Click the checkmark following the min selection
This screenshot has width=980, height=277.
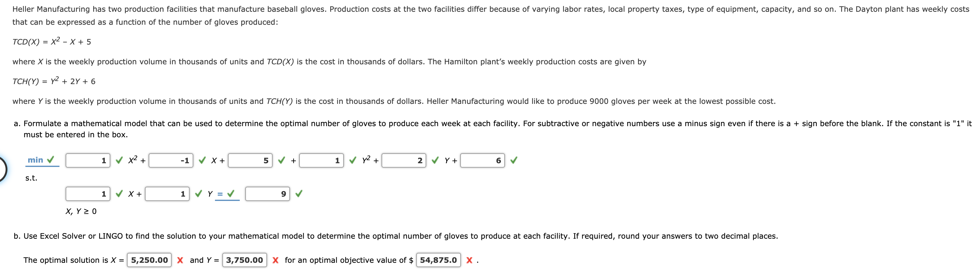click(50, 160)
